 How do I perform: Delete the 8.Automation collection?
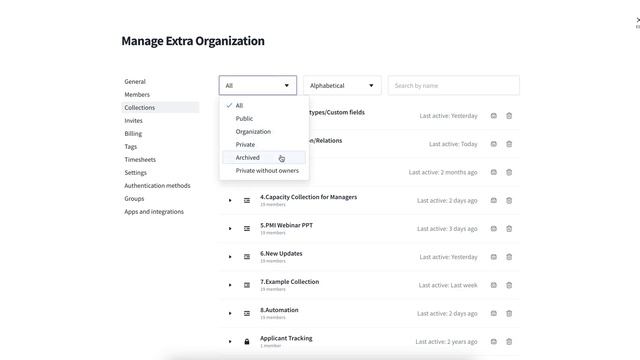coord(509,313)
